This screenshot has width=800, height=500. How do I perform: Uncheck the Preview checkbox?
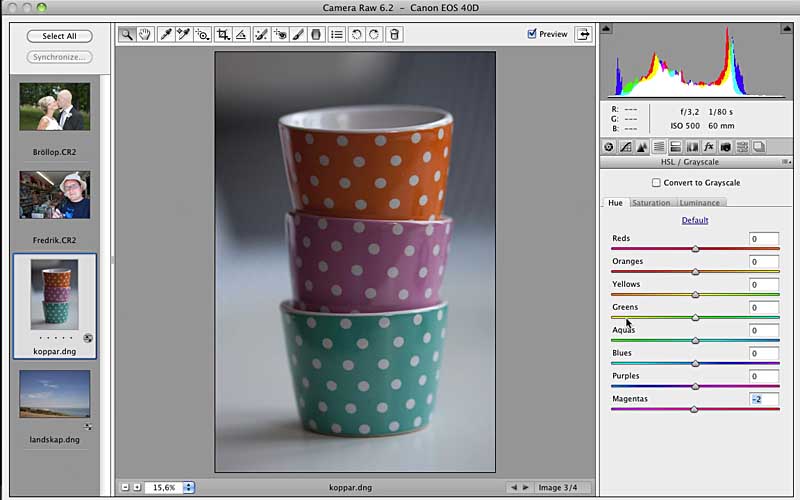pos(532,34)
